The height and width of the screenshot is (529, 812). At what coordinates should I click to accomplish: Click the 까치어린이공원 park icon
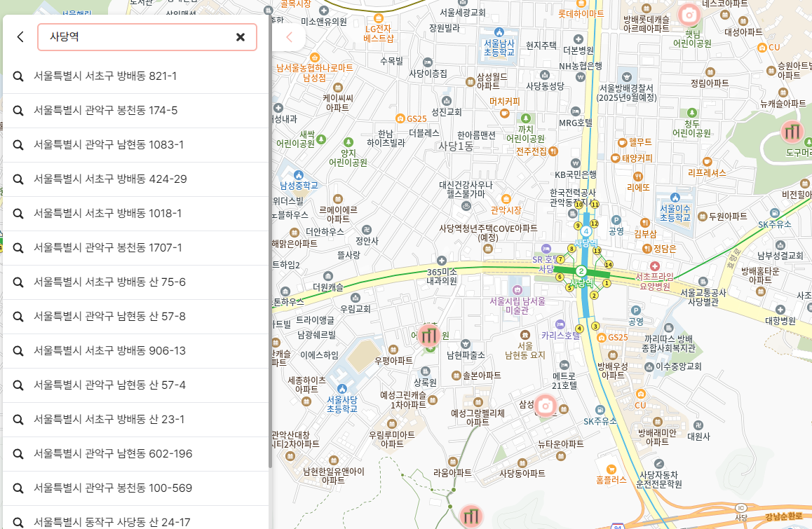pyautogui.click(x=526, y=118)
